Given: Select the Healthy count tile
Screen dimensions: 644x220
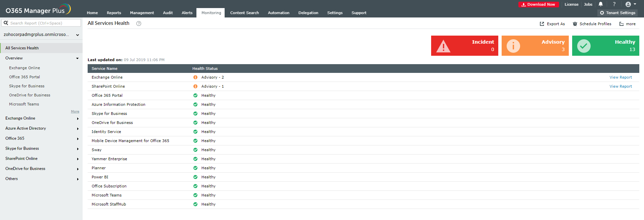Looking at the screenshot, I should point(606,46).
